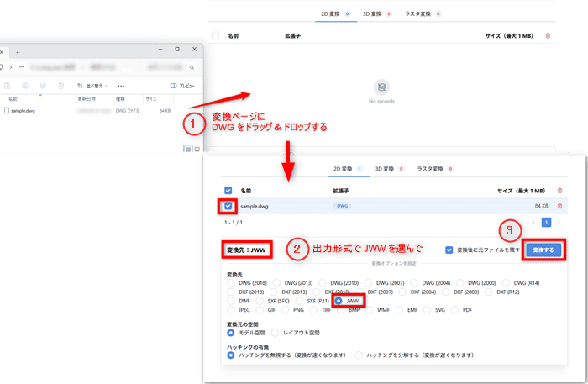Go to next page in file list pagination
Image resolution: width=588 pixels, height=384 pixels.
(x=559, y=223)
